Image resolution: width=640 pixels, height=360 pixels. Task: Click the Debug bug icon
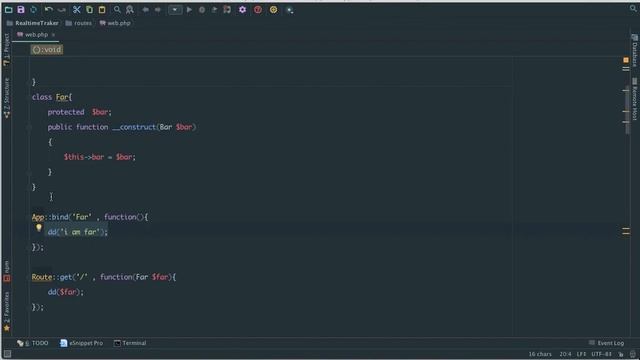pyautogui.click(x=202, y=9)
